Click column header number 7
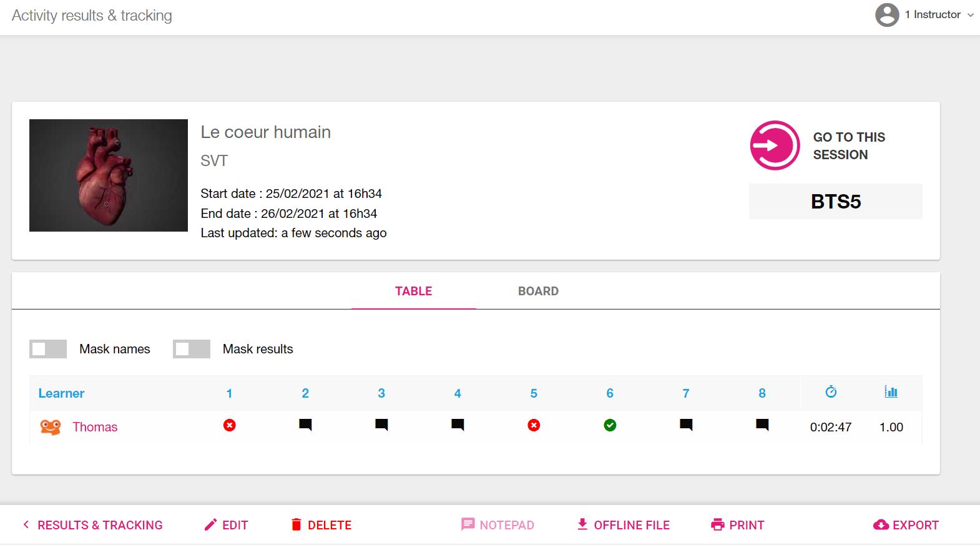This screenshot has width=980, height=545. point(686,393)
